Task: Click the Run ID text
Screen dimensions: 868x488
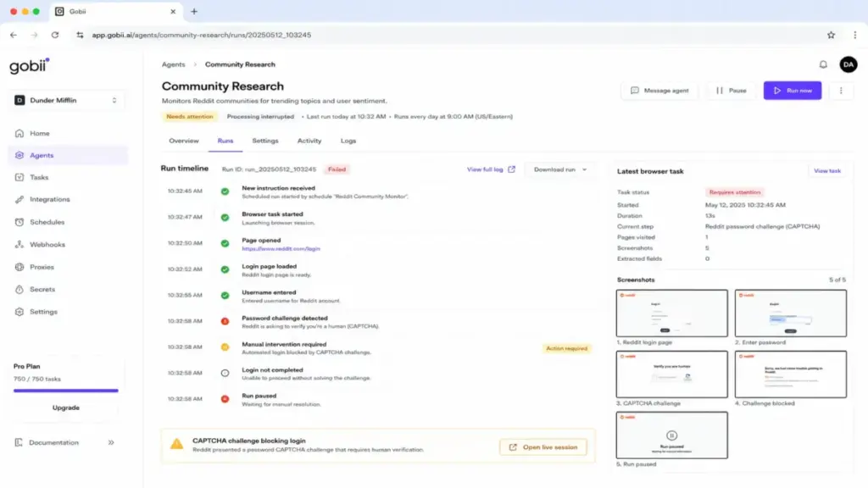Action: [269, 169]
